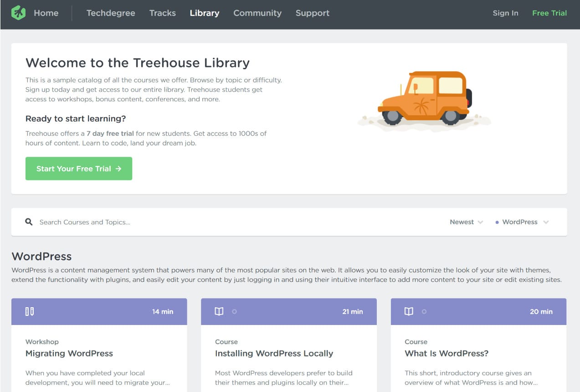
Task: Click the difficulty dot beside Installing WordPress Locally book icon
Action: [x=234, y=312]
